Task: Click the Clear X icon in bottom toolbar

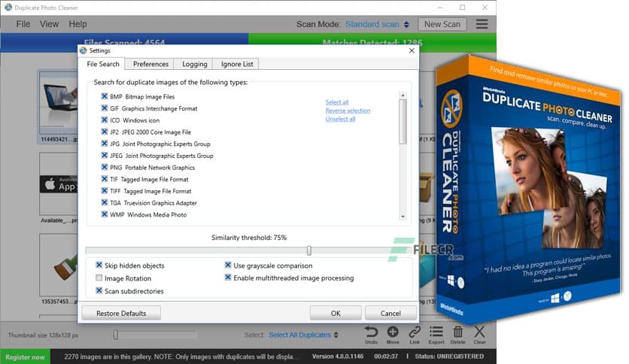Action: 479,332
